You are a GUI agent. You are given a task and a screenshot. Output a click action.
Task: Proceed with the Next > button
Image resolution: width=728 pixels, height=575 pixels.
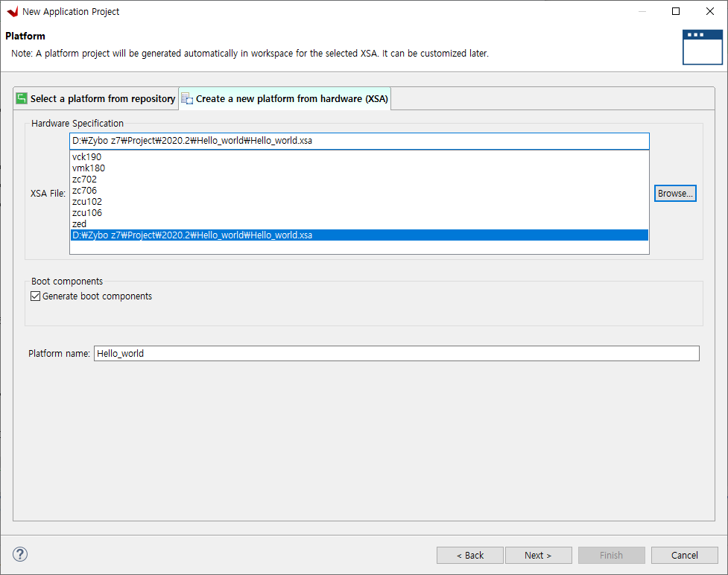(x=538, y=555)
